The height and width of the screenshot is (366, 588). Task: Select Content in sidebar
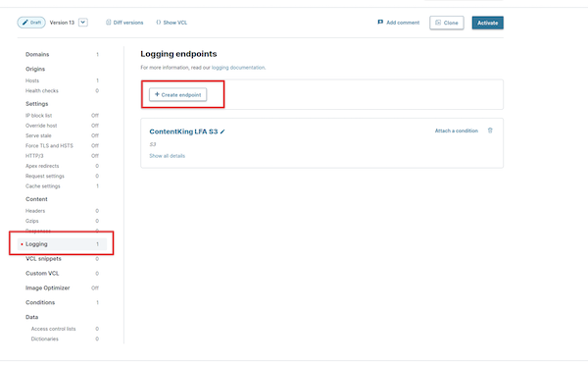(x=36, y=199)
